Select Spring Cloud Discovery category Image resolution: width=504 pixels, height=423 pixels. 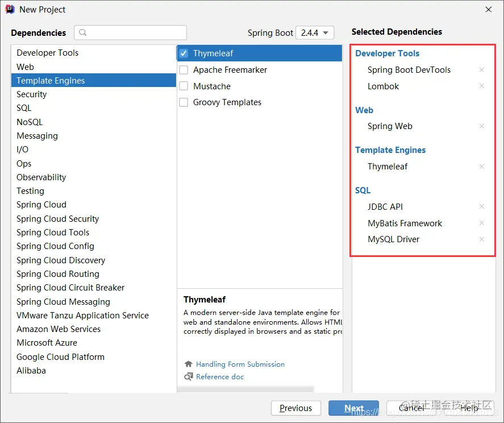tap(94, 260)
